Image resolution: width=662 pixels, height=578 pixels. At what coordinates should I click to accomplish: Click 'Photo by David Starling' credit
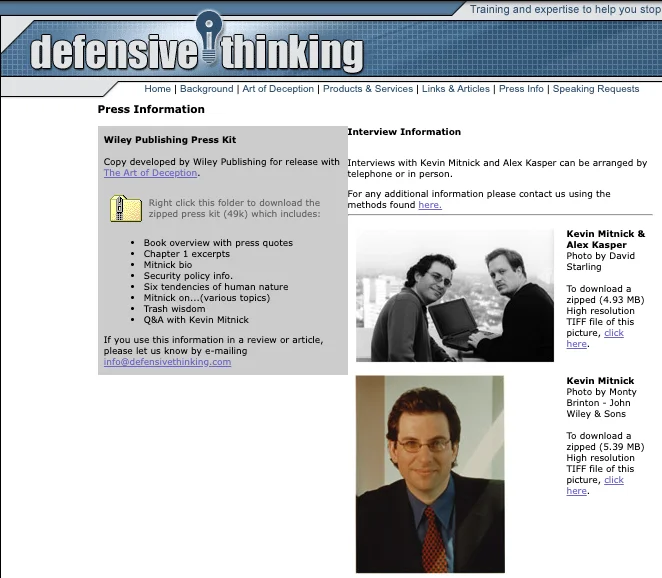click(600, 261)
